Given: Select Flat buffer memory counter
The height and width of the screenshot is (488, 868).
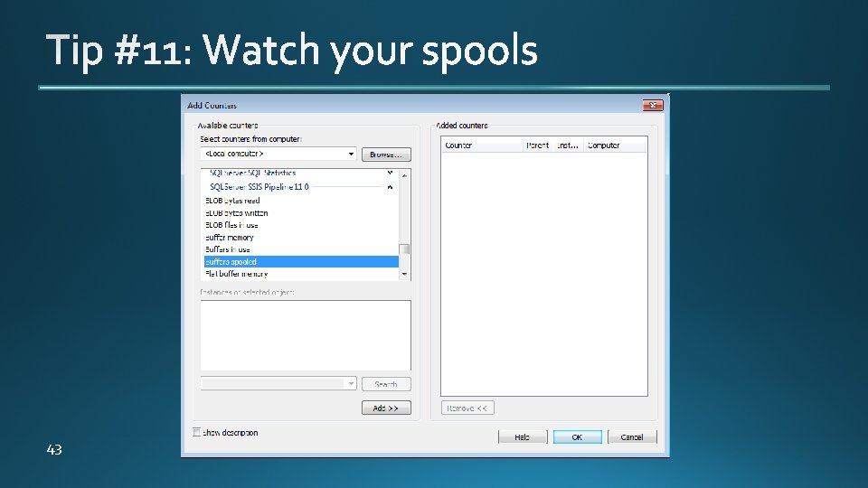Looking at the screenshot, I should click(x=301, y=274).
